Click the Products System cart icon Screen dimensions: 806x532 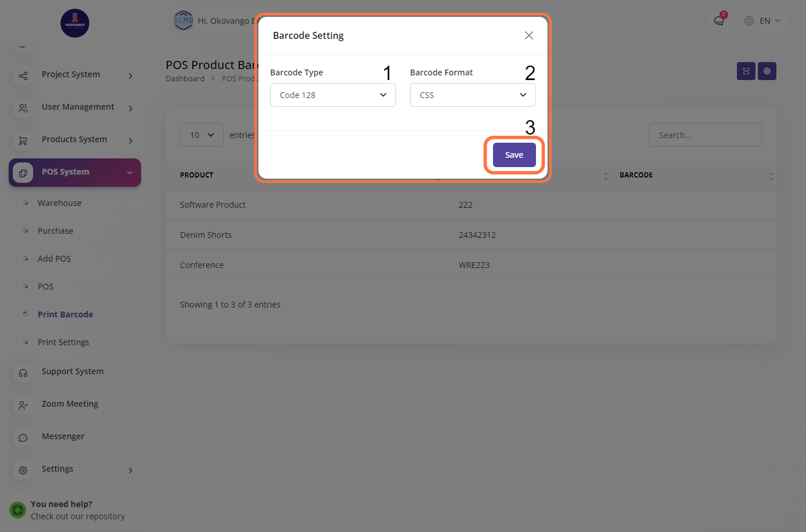[23, 140]
